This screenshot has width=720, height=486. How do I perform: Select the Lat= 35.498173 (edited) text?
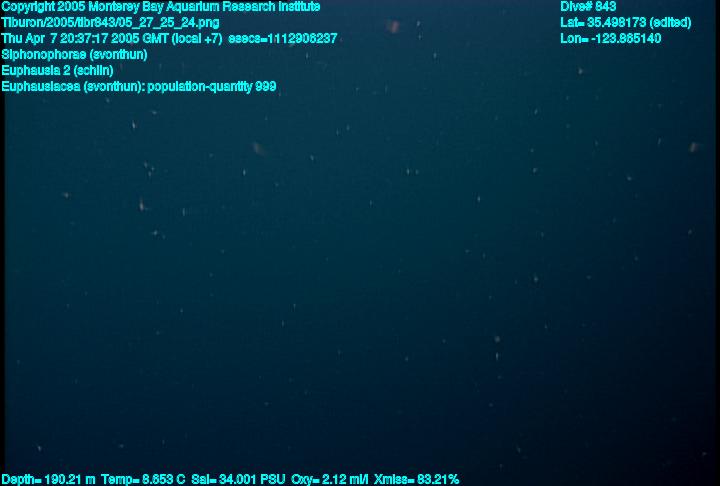(626, 23)
